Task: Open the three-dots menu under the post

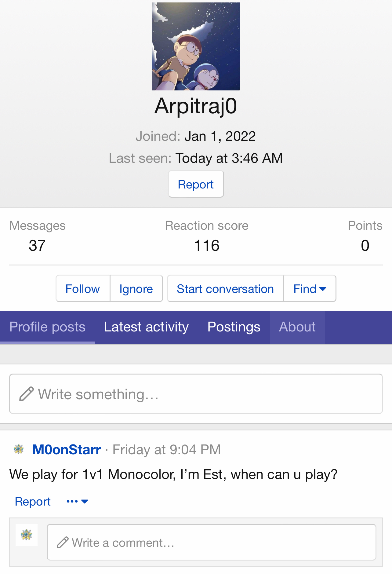Action: pos(77,502)
